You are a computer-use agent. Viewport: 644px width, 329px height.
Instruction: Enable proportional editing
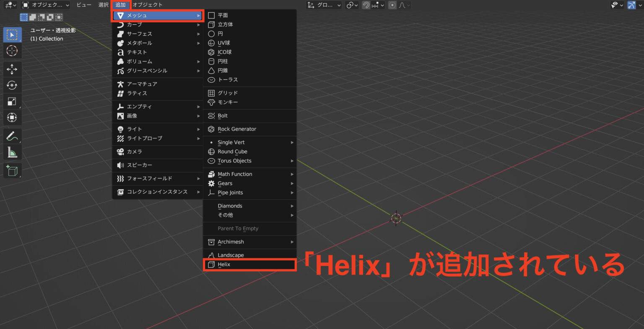click(x=392, y=5)
